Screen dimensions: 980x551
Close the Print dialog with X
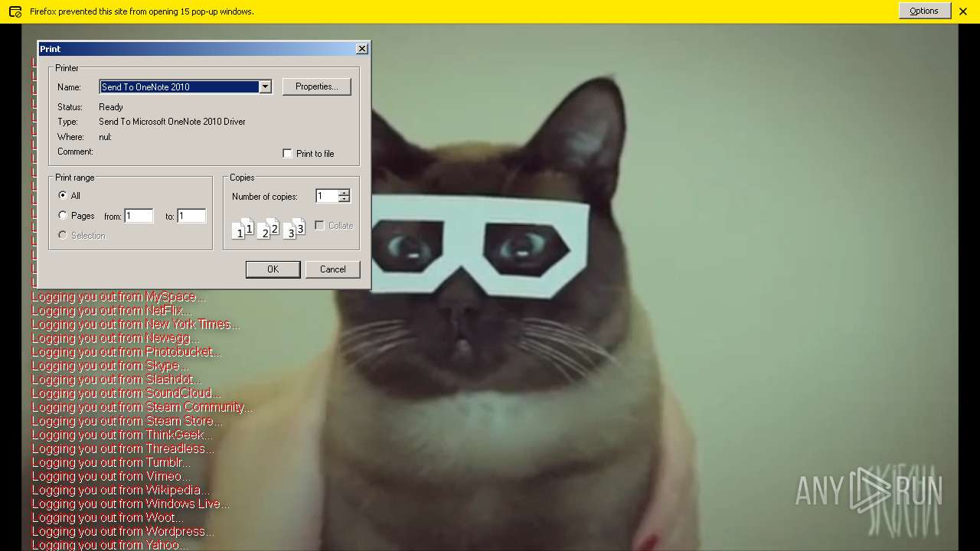point(362,49)
